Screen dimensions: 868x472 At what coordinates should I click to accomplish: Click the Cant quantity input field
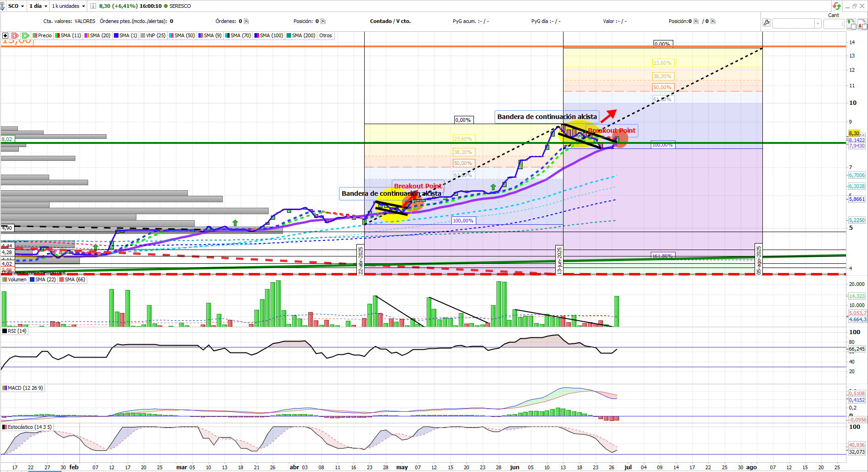tap(833, 23)
